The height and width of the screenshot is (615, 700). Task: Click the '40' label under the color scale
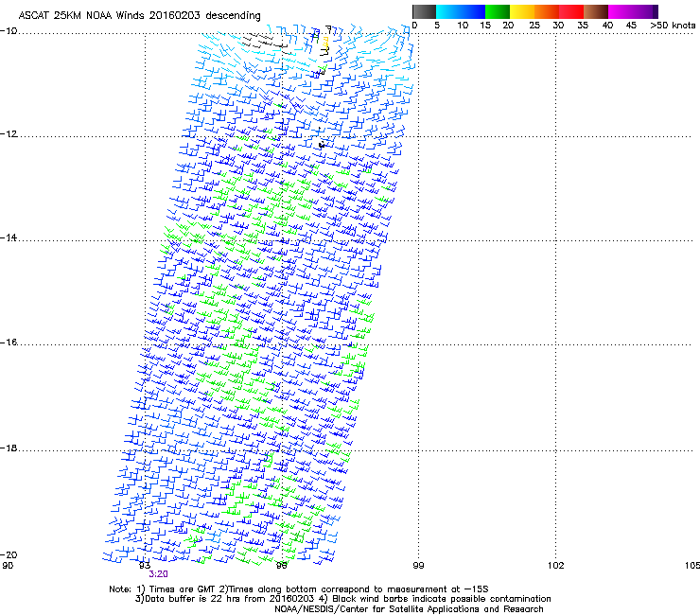607,26
